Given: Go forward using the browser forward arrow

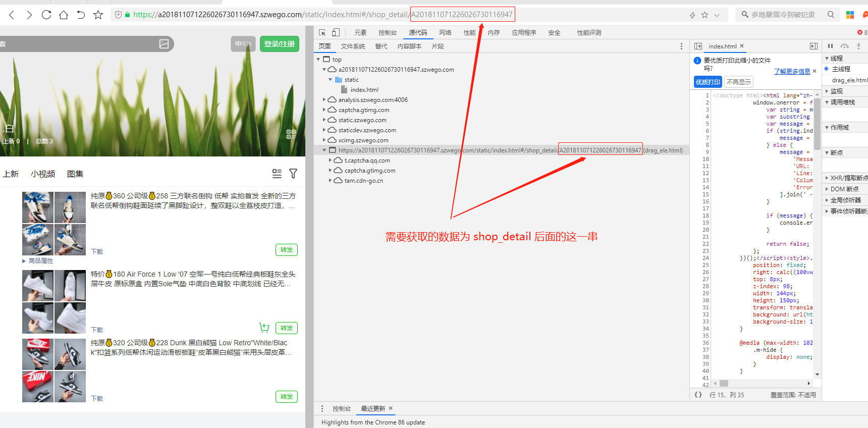Looking at the screenshot, I should coord(29,15).
